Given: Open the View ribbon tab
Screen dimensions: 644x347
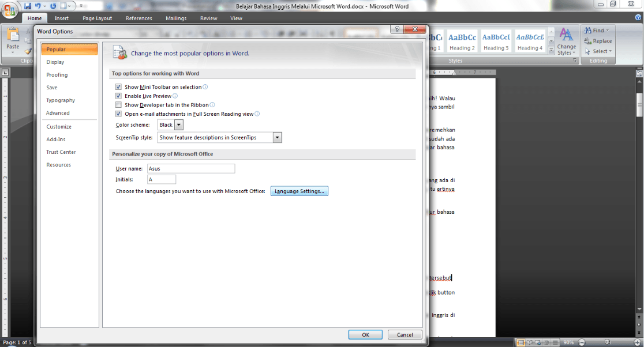Looking at the screenshot, I should 236,18.
